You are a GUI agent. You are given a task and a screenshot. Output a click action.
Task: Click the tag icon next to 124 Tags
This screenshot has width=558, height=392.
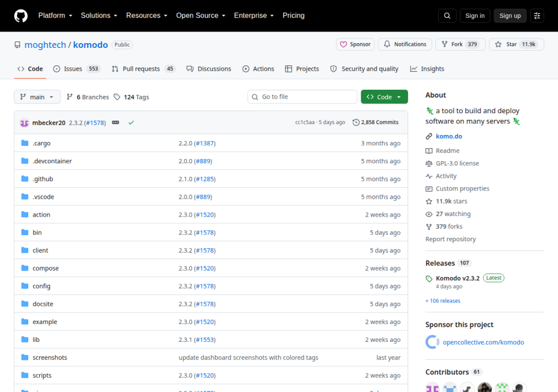pos(117,97)
